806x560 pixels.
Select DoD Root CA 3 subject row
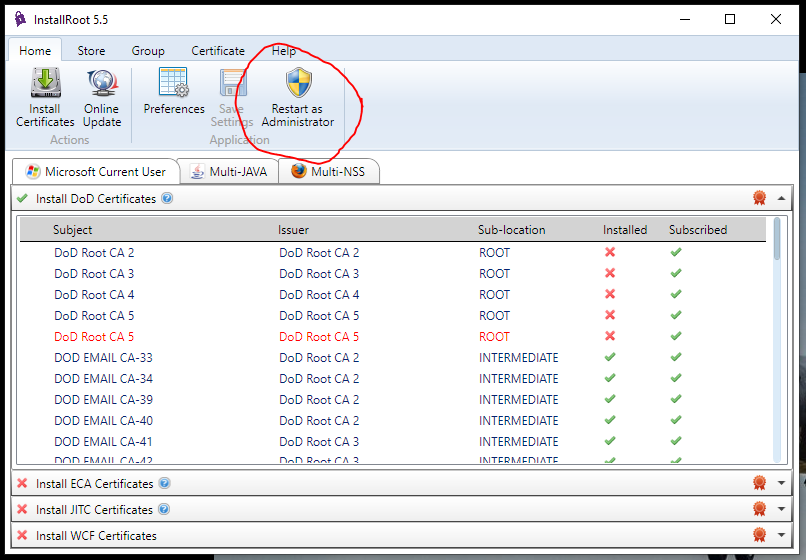pyautogui.click(x=94, y=274)
